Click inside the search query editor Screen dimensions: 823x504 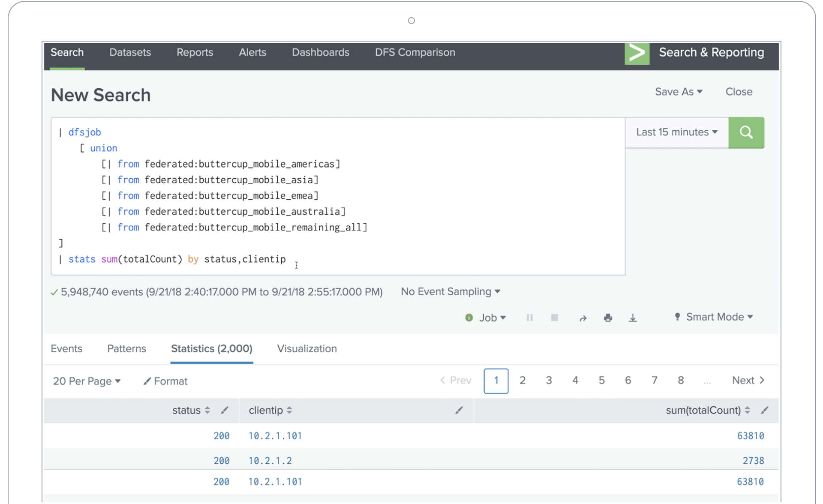tap(338, 196)
